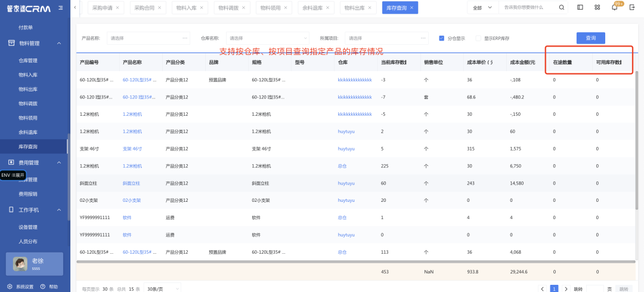Open notifications bell with 99+ badge
The height and width of the screenshot is (292, 644).
click(x=615, y=7)
